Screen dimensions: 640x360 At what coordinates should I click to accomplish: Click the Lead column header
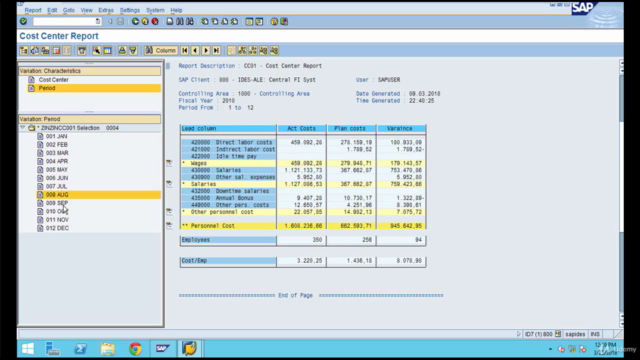[x=228, y=129]
